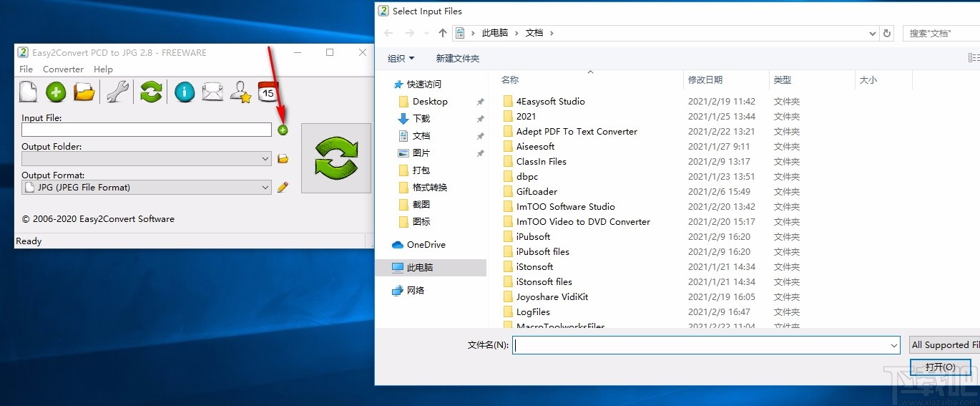Refresh the folder view in dialog

coord(888,33)
